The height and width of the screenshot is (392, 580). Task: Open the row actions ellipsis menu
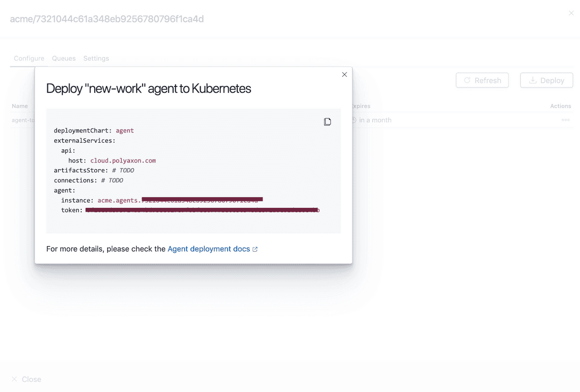click(565, 120)
